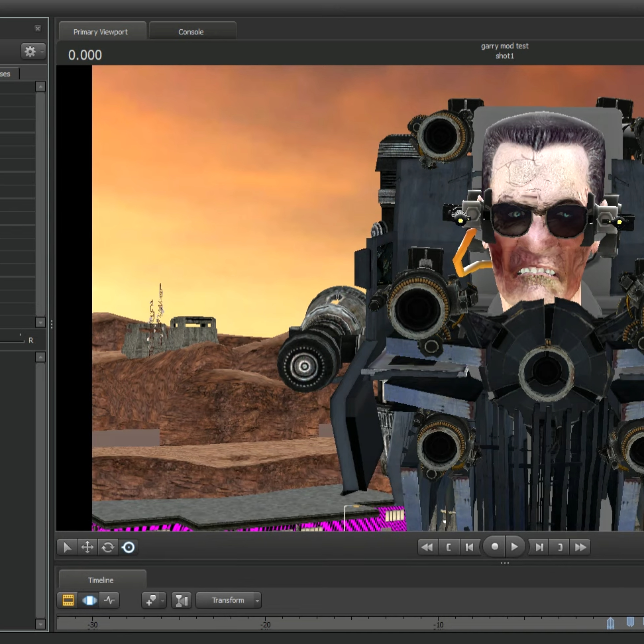This screenshot has height=644, width=644.
Task: Start recording with the round record button
Action: tap(495, 547)
